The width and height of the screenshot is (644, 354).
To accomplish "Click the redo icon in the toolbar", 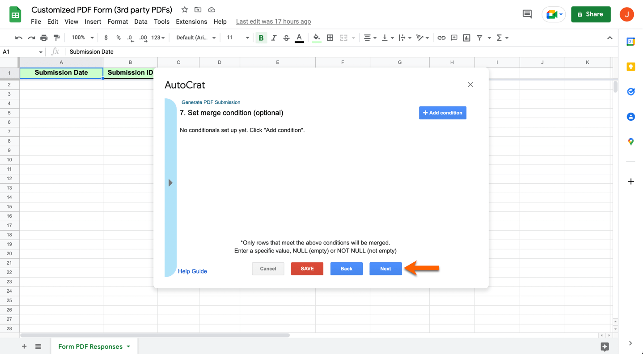I will point(31,38).
